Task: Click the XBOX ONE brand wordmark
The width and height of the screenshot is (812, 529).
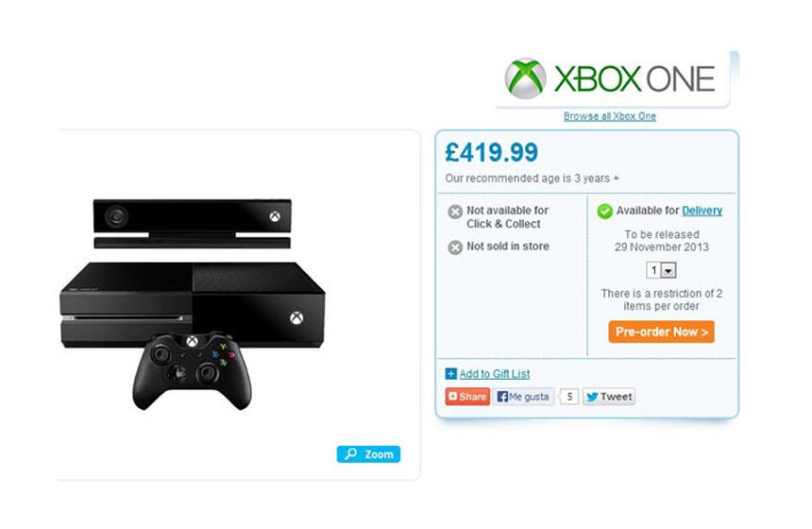Action: tap(634, 78)
